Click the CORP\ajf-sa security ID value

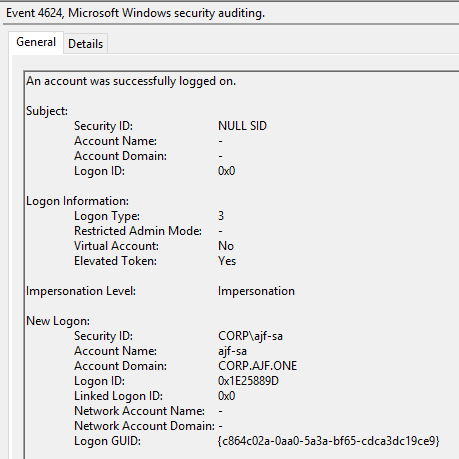[x=250, y=336]
